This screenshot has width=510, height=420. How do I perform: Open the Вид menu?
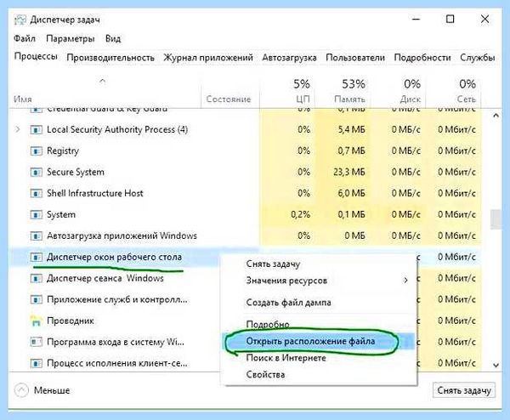pos(113,39)
